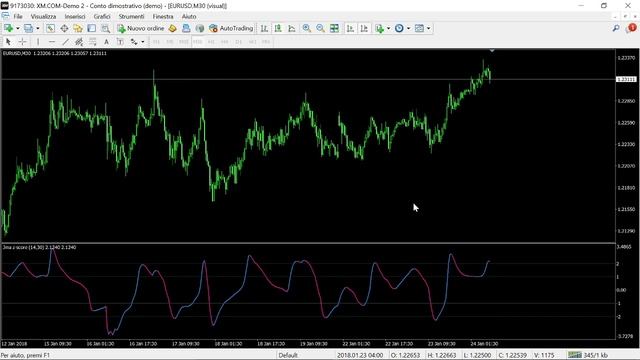
Task: Select the Fibonacci retracement tool
Action: (93, 42)
